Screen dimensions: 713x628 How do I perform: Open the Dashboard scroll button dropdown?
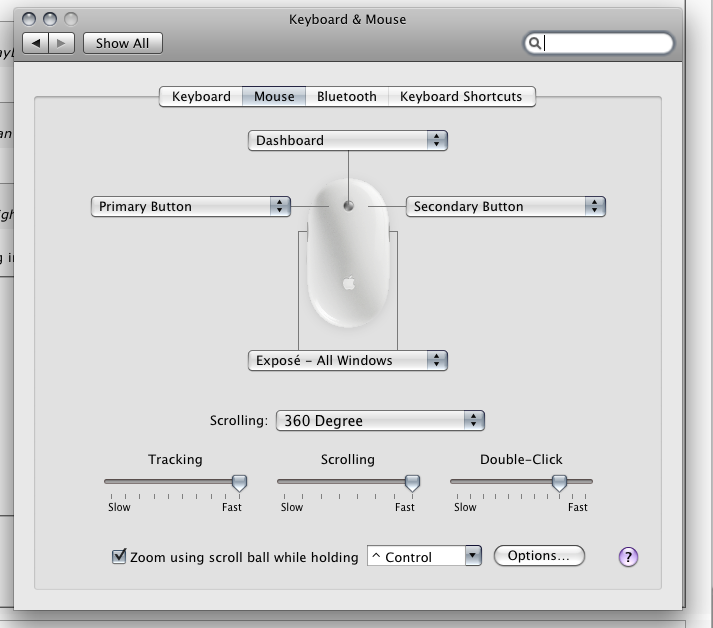348,141
